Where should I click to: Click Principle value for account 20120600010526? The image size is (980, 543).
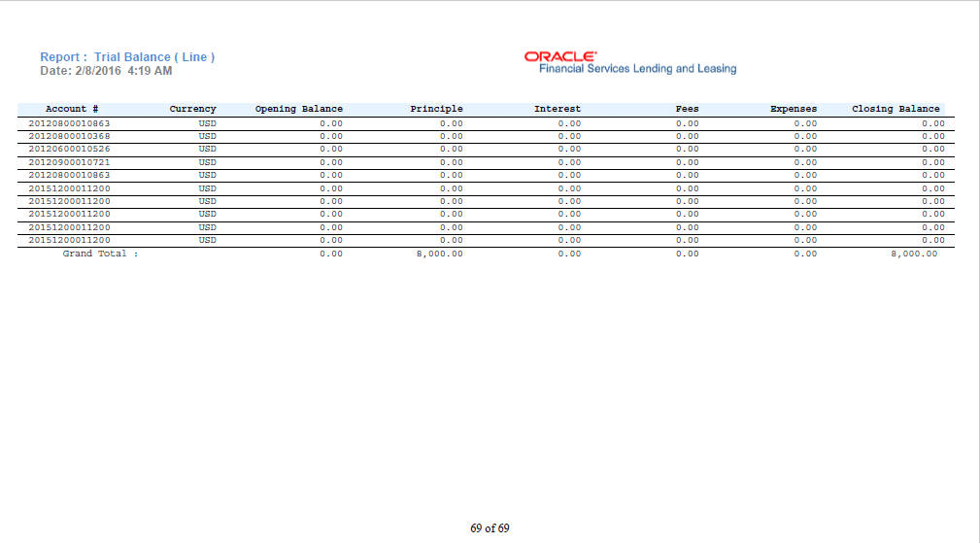coord(452,150)
